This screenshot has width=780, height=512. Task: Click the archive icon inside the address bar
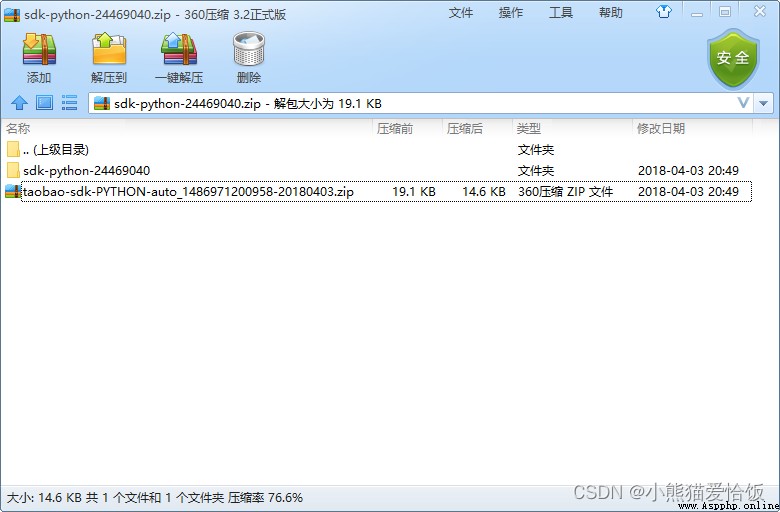[102, 103]
